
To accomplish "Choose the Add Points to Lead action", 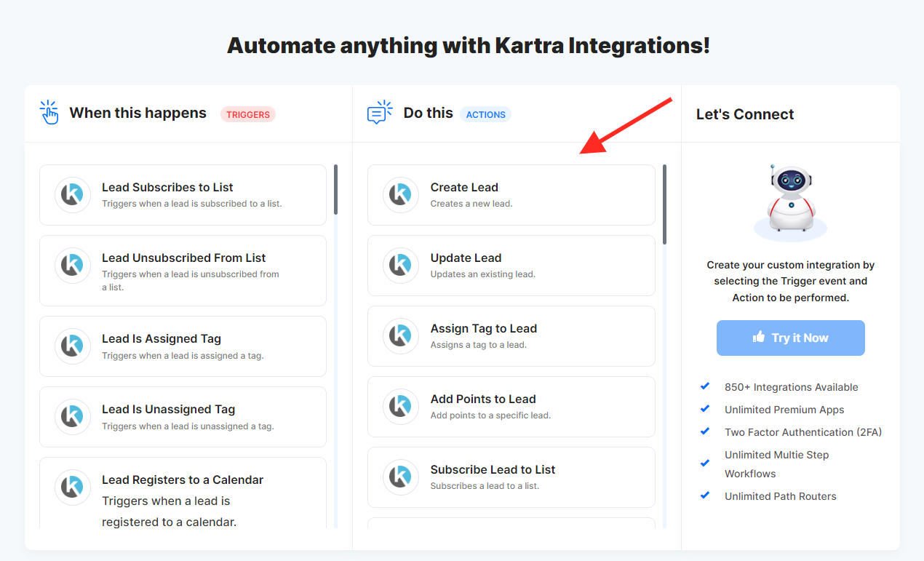I will [511, 407].
